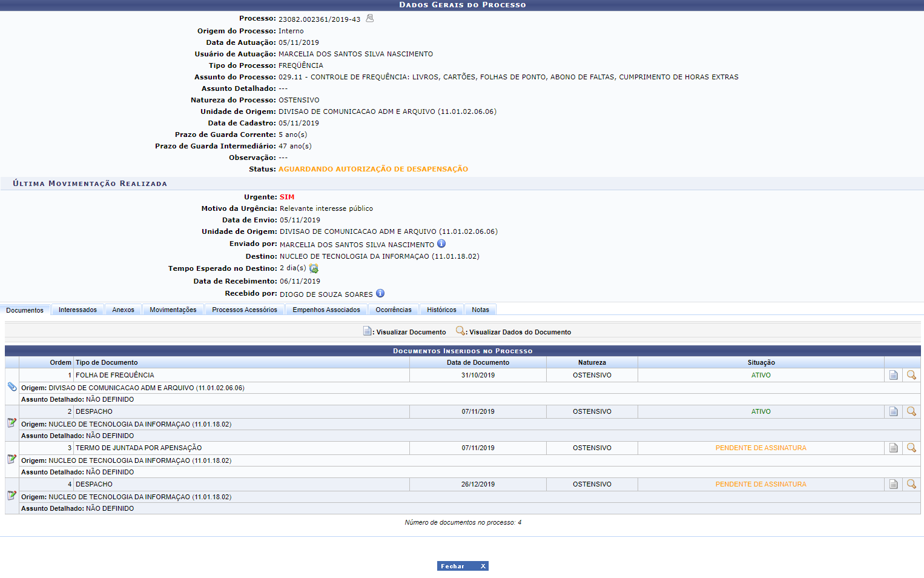Open the Movimentações tab
This screenshot has width=924, height=578.
173,310
